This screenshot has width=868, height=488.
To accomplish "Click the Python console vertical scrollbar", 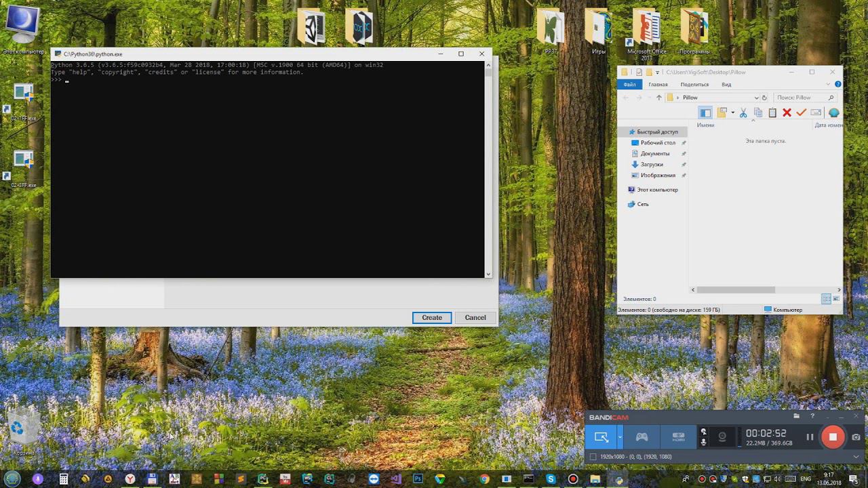I will [488, 169].
